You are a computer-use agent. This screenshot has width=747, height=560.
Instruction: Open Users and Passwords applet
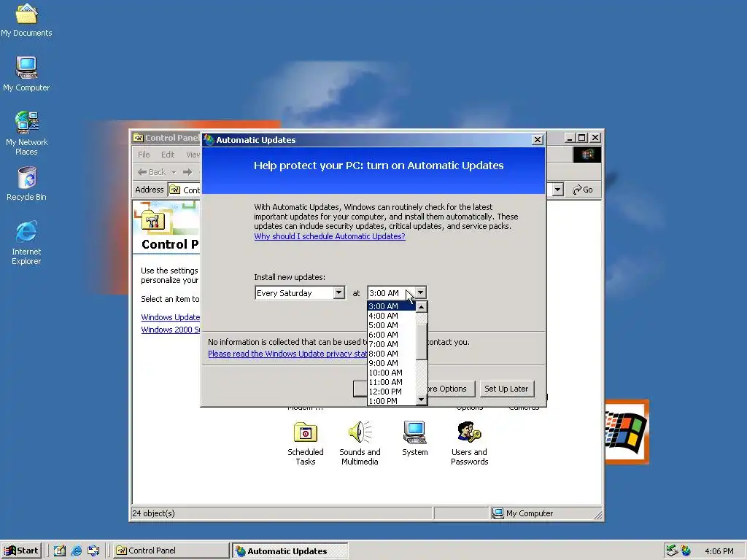[x=469, y=443]
